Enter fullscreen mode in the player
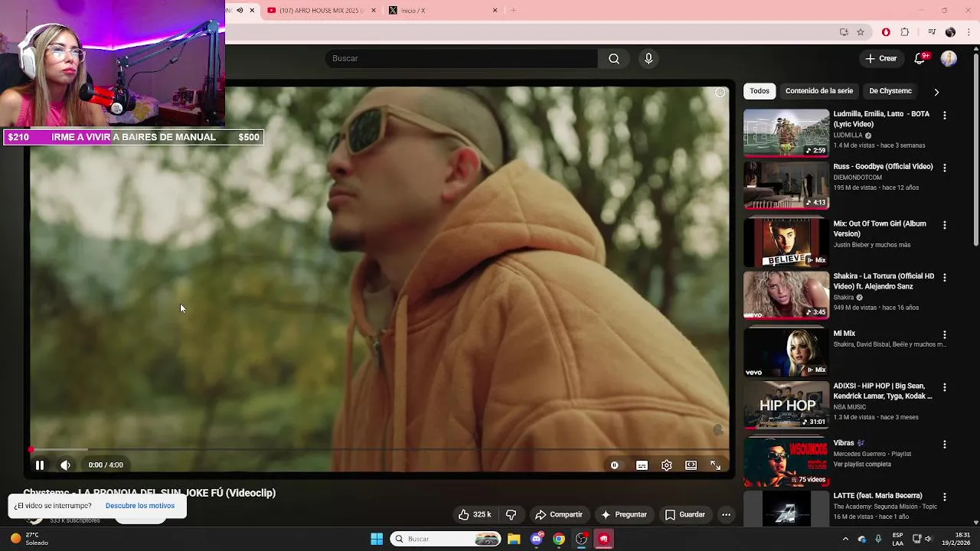The height and width of the screenshot is (551, 980). pyautogui.click(x=716, y=465)
